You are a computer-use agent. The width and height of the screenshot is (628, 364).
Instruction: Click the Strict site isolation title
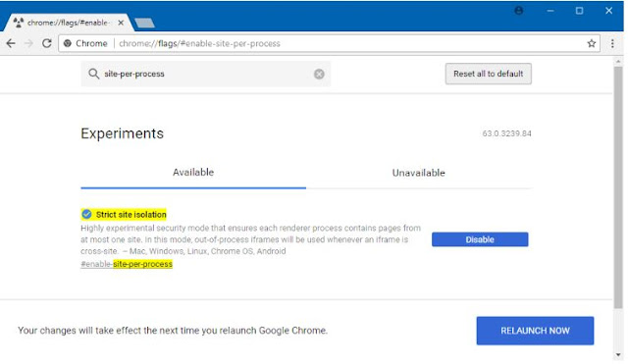131,215
